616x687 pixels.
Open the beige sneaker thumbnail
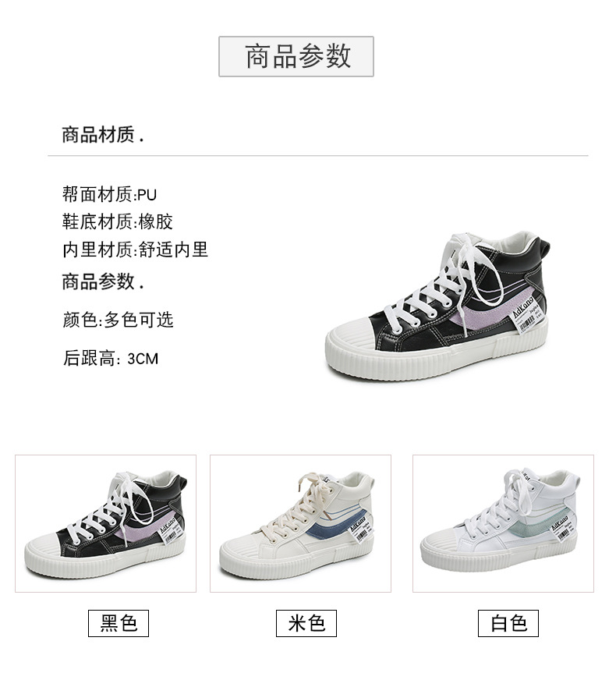(300, 523)
